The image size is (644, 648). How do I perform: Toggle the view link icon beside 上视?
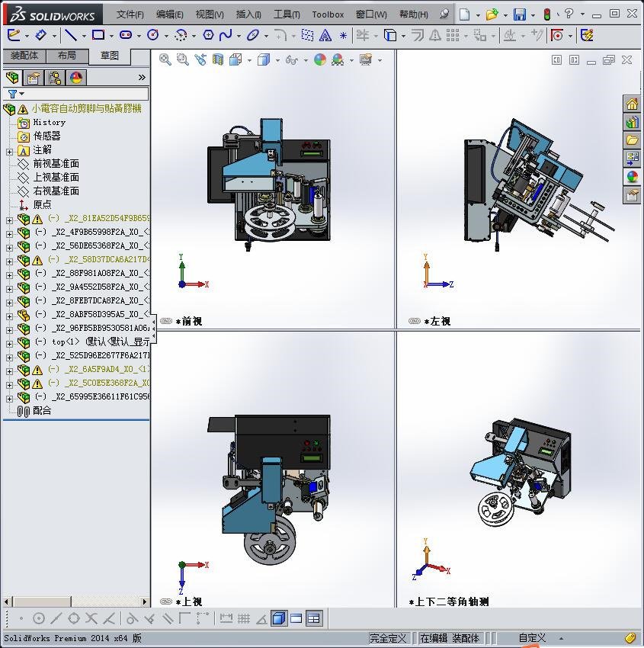point(166,601)
